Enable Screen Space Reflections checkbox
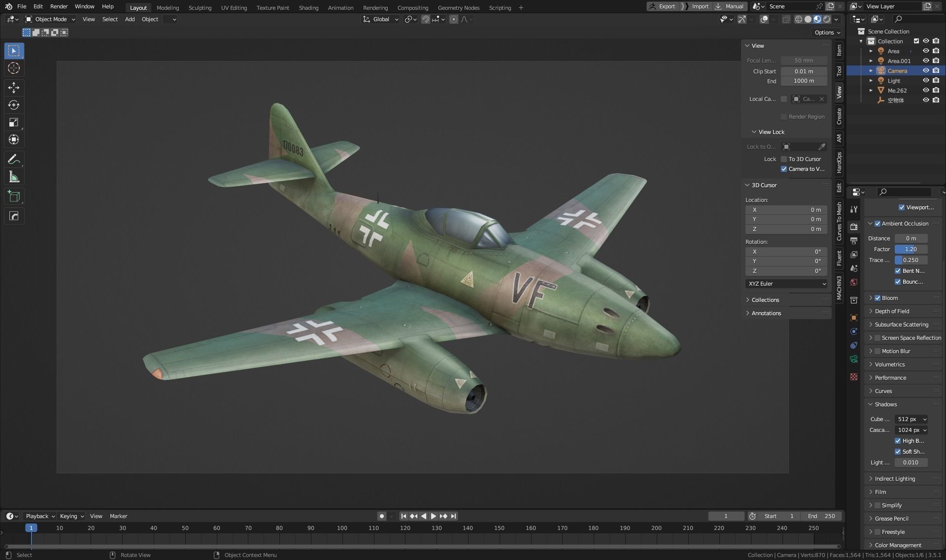The width and height of the screenshot is (946, 560). (878, 338)
